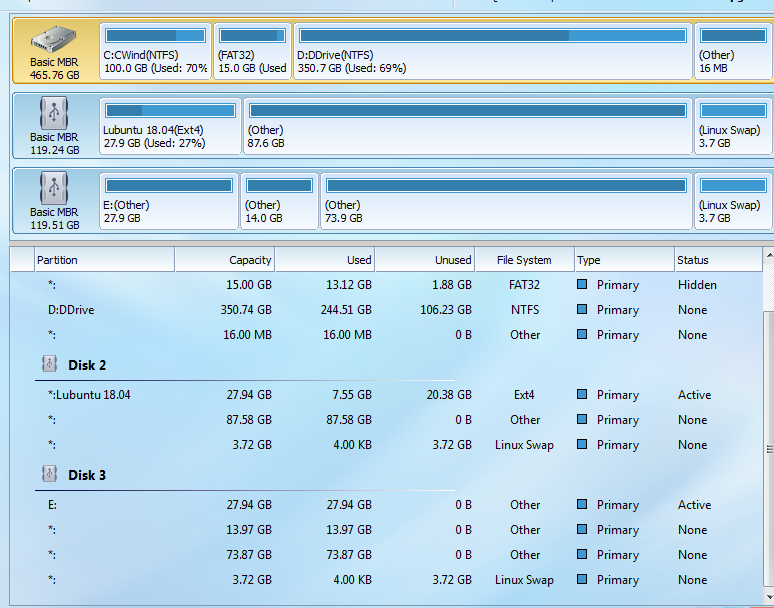Click the 119.24 GB USB disk icon
Screen dimensions: 774x608
point(53,112)
